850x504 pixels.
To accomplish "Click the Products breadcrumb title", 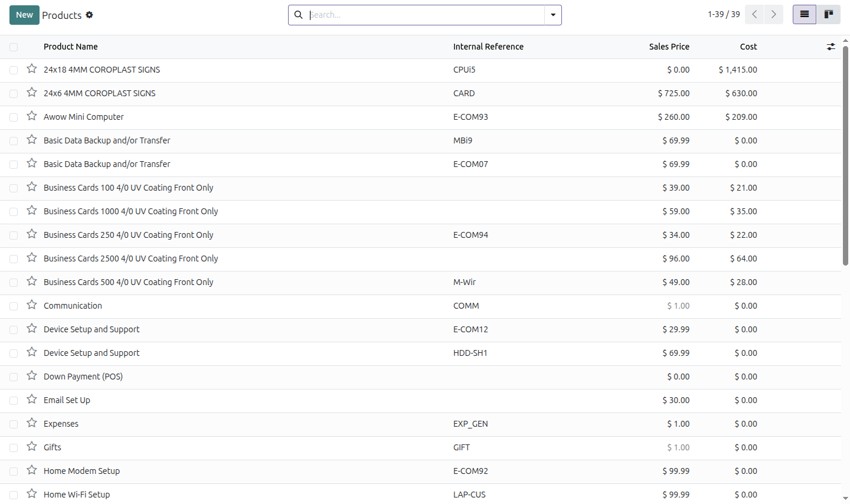I will point(61,15).
